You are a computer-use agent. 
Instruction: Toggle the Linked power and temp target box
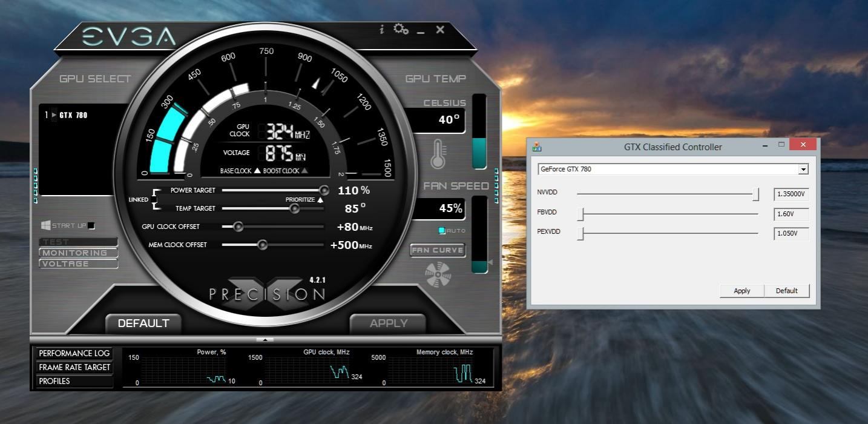[154, 199]
